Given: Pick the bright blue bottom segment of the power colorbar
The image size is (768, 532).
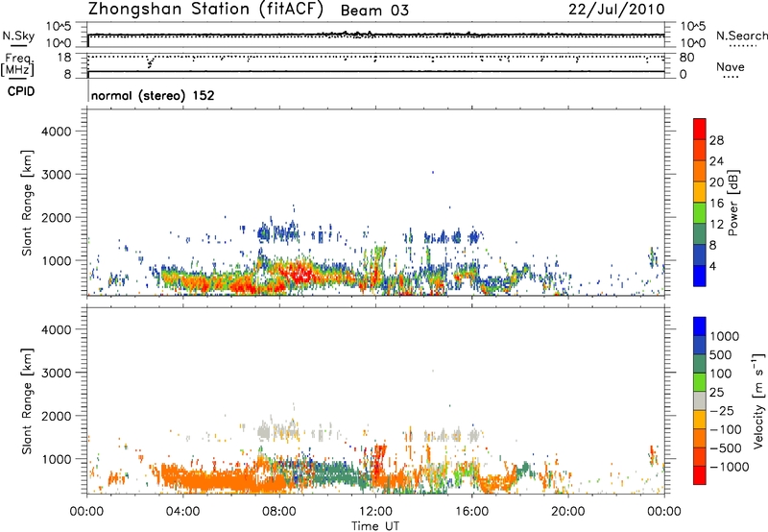Looking at the screenshot, I should [700, 277].
